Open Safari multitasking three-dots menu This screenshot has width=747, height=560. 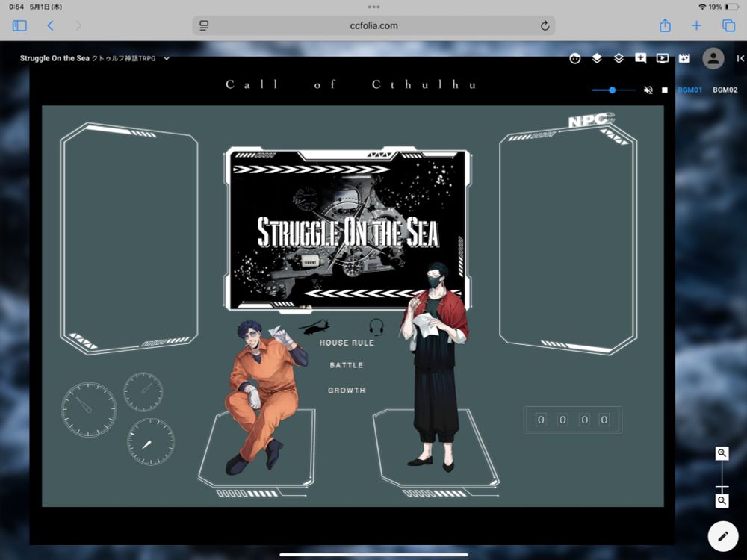373,7
